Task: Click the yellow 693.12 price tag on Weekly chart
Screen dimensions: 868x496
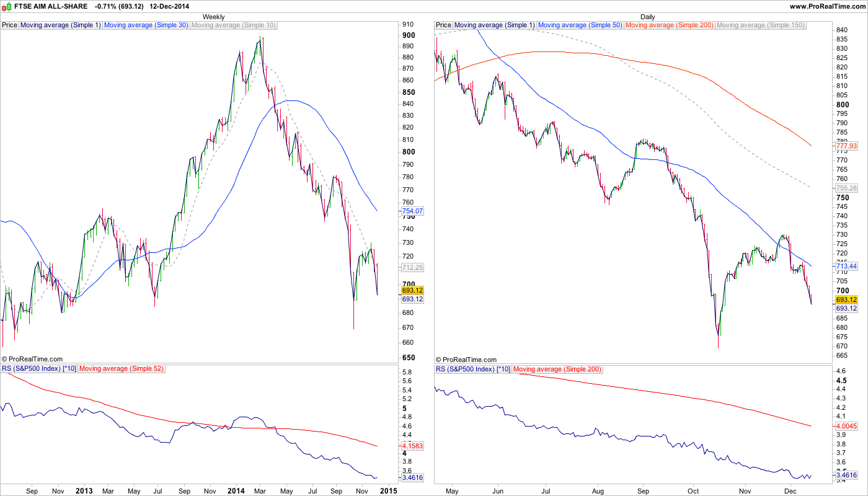Action: click(x=412, y=290)
